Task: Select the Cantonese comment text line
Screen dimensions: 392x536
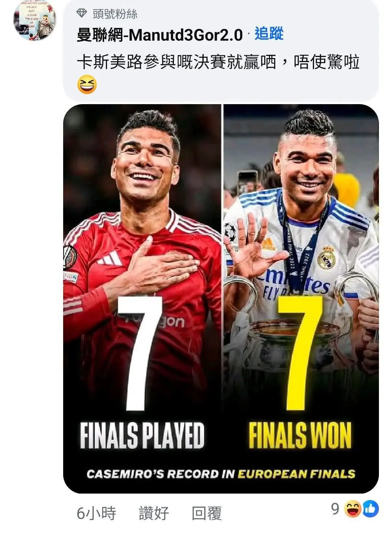Action: tap(218, 62)
